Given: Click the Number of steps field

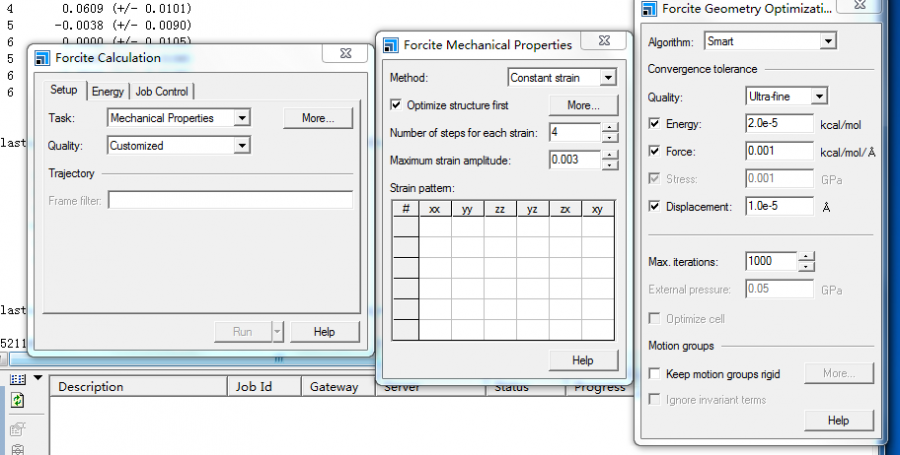Looking at the screenshot, I should pos(575,133).
